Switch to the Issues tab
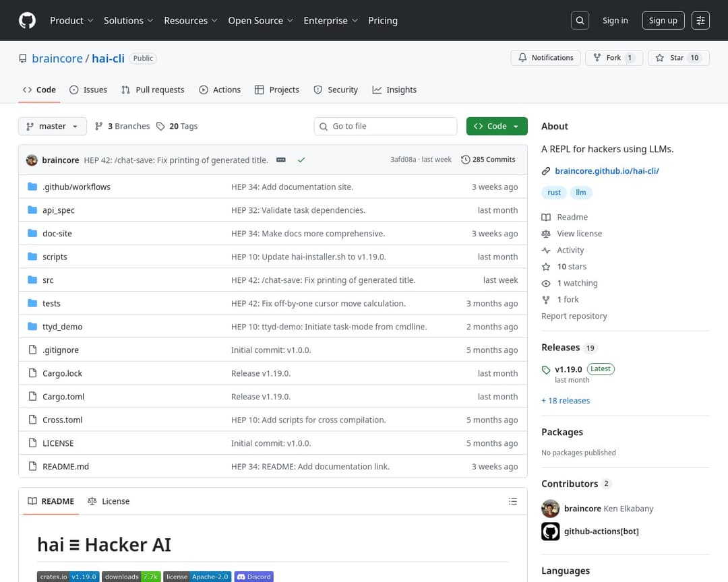728x582 pixels. click(x=88, y=90)
